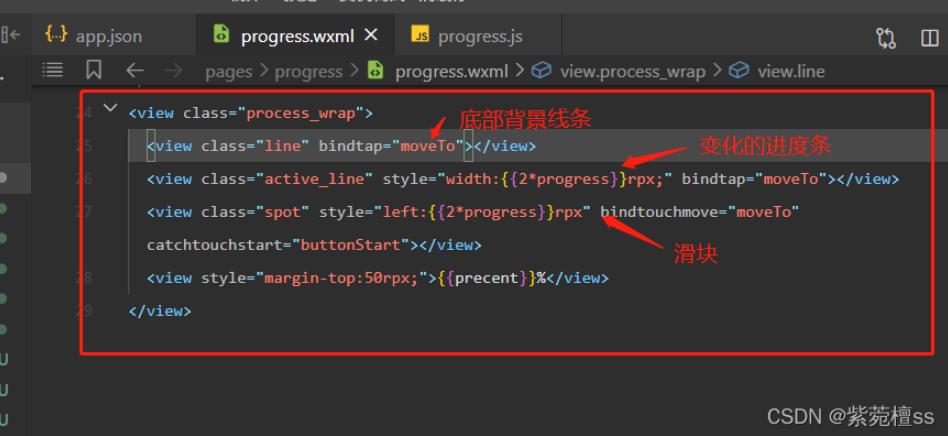This screenshot has height=436, width=948.
Task: Click the bookmark icon in breadcrumb bar
Action: point(94,70)
